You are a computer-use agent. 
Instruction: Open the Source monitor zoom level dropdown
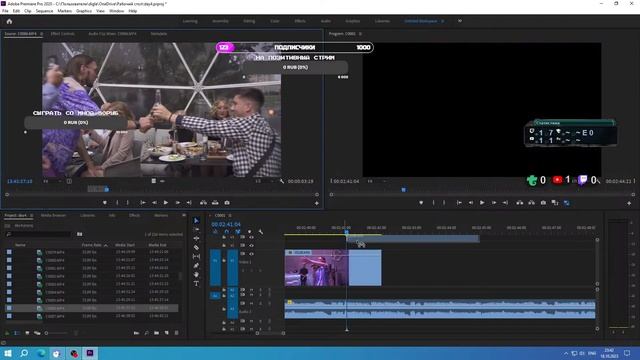[x=52, y=181]
